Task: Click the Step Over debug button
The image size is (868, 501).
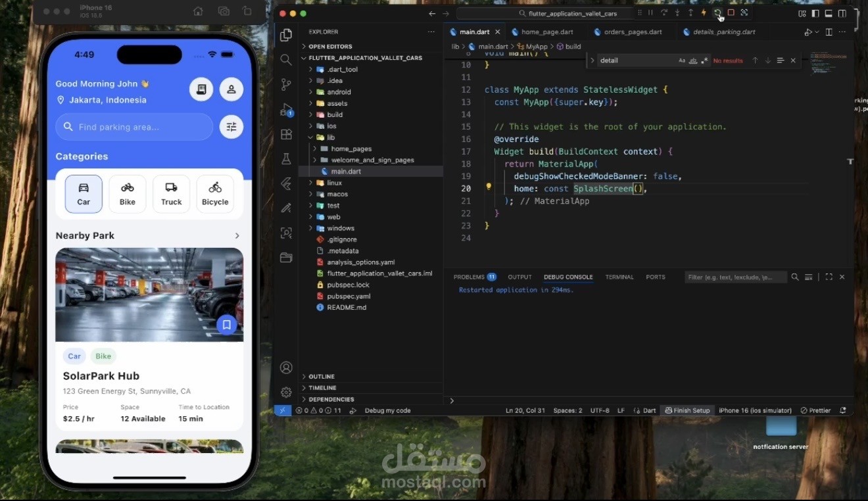Action: coord(664,12)
